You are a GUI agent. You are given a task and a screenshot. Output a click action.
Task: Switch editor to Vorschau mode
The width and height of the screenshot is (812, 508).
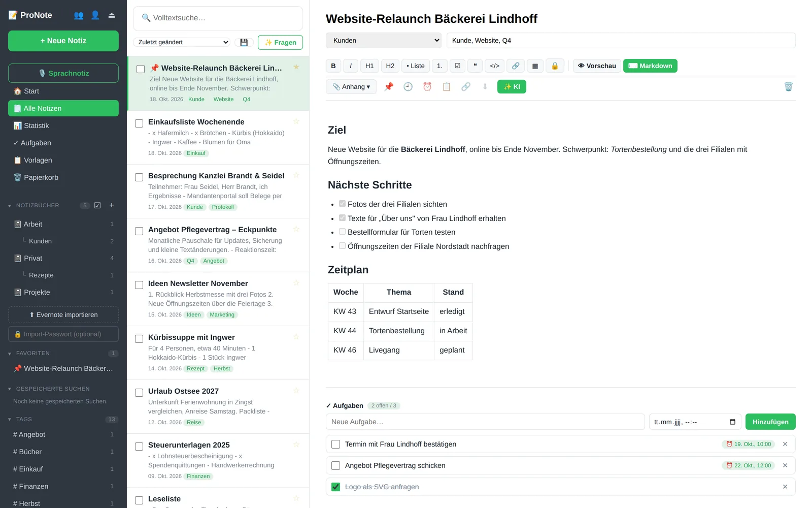click(x=597, y=66)
